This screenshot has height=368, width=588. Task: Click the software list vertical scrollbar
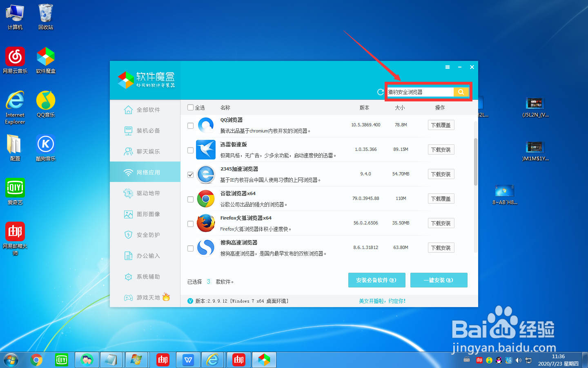coord(476,162)
